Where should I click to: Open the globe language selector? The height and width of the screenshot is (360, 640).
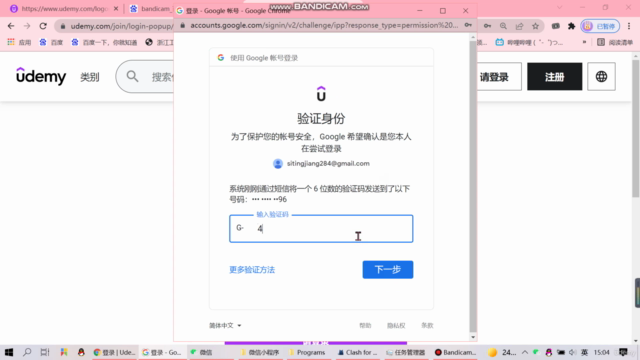pos(601,77)
